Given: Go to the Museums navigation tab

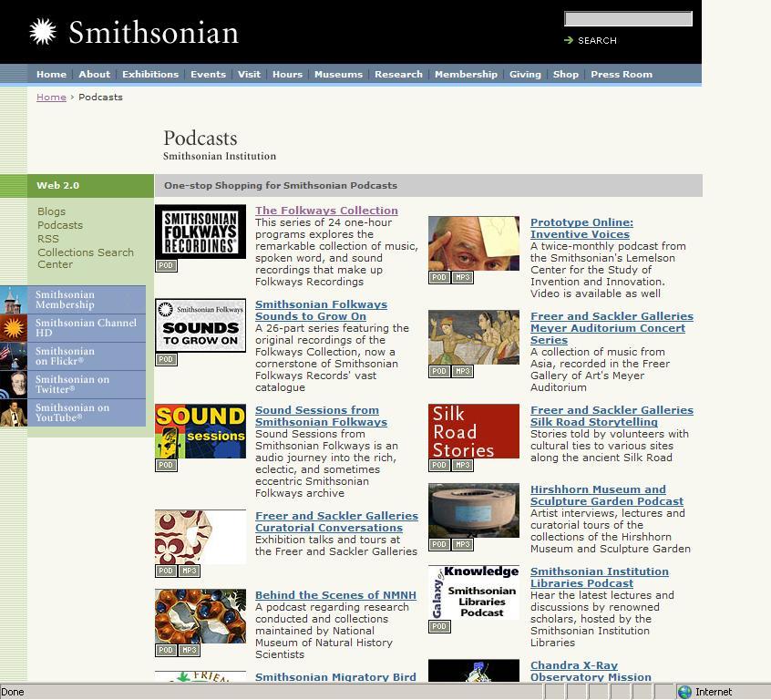Looking at the screenshot, I should point(338,75).
